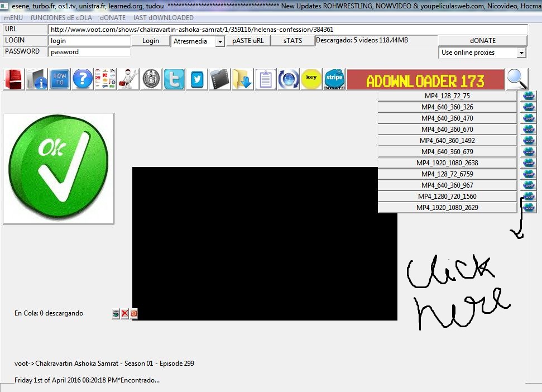Open fUNCIONES dE cOLA menu

pos(61,18)
